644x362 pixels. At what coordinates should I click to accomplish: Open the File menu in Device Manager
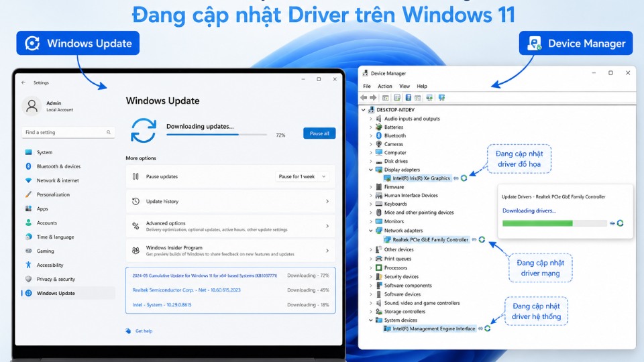pyautogui.click(x=367, y=86)
